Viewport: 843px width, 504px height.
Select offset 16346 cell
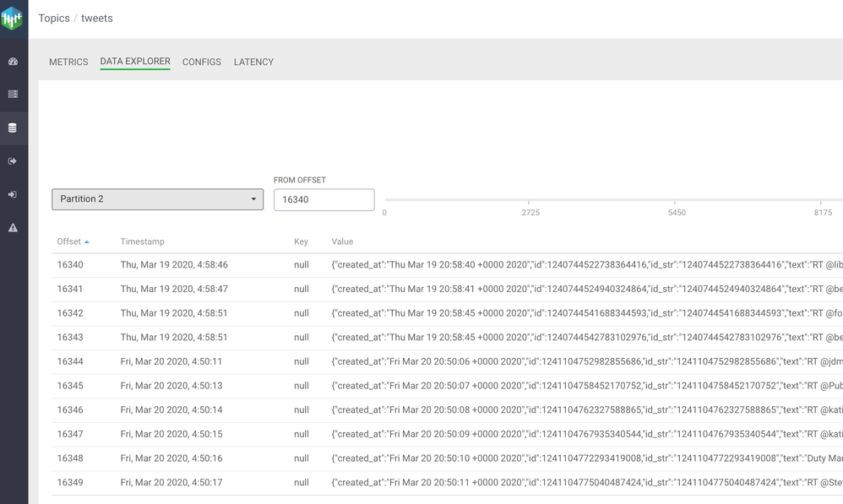tap(70, 410)
